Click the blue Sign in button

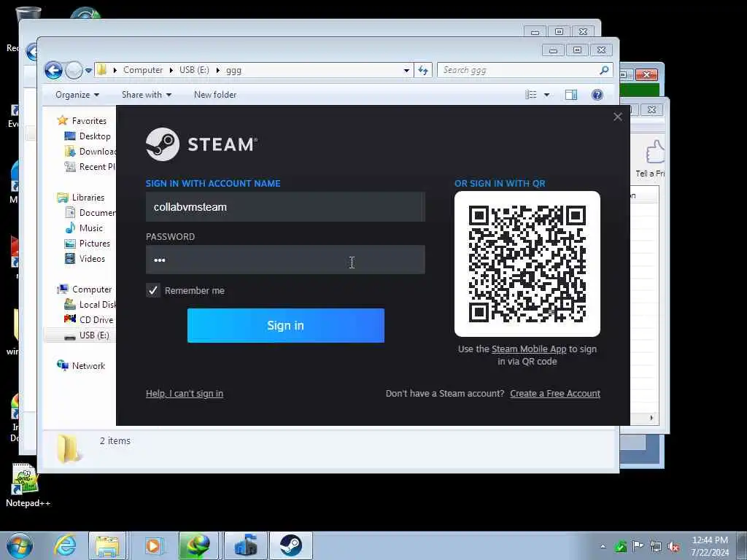(x=285, y=325)
